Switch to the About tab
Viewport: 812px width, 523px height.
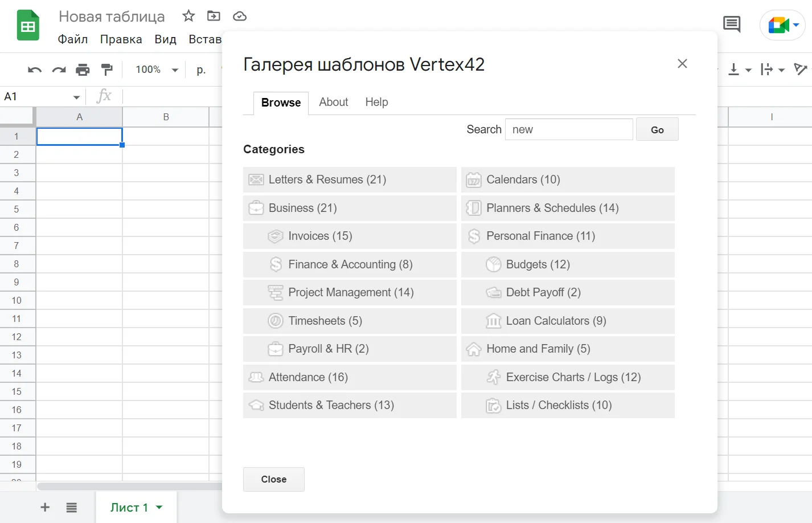click(x=333, y=102)
